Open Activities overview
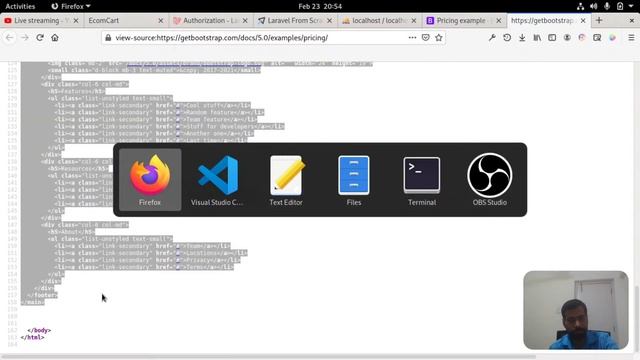 pyautogui.click(x=20, y=6)
